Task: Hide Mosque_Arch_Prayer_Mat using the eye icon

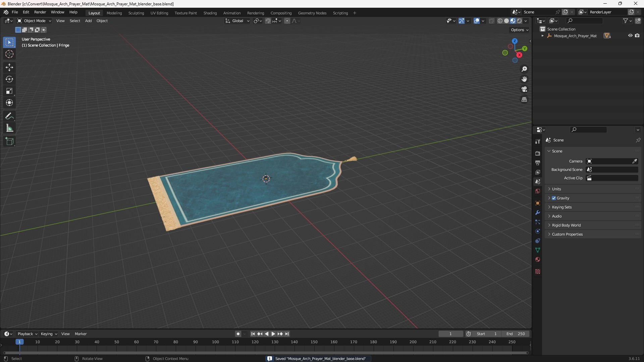Action: tap(630, 36)
